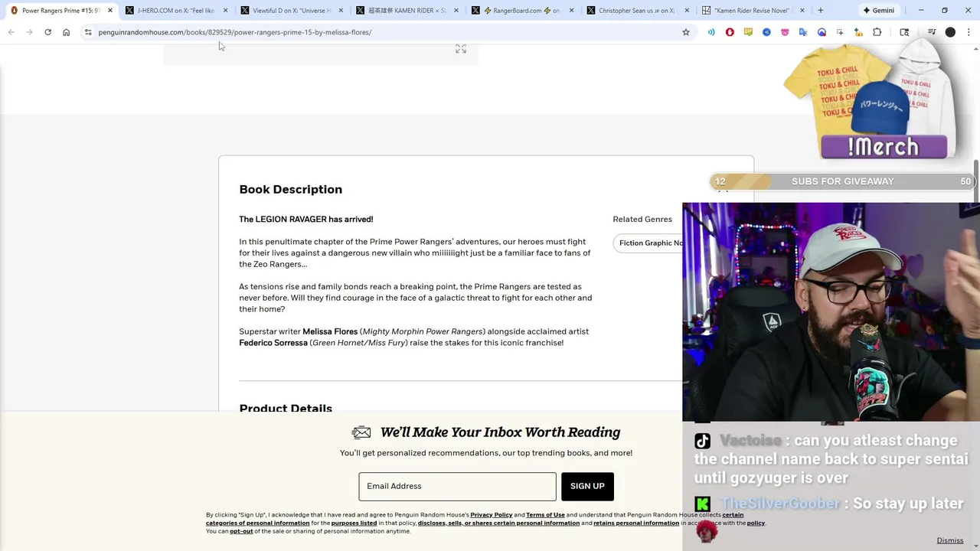The width and height of the screenshot is (980, 551).
Task: Switch to the Power Rangers Prime #15 tab
Action: (60, 10)
